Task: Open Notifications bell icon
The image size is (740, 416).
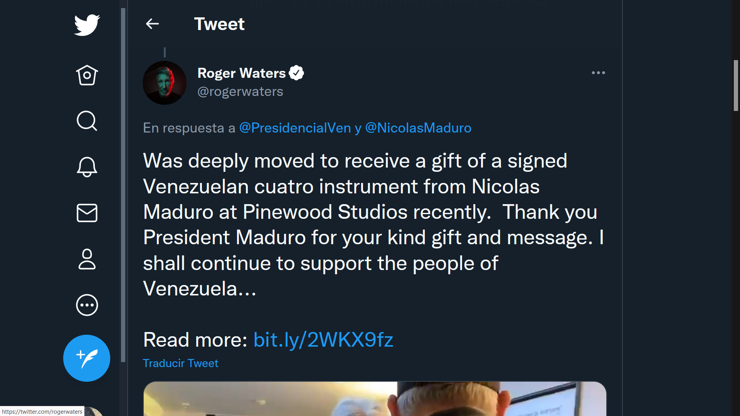Action: 87,167
